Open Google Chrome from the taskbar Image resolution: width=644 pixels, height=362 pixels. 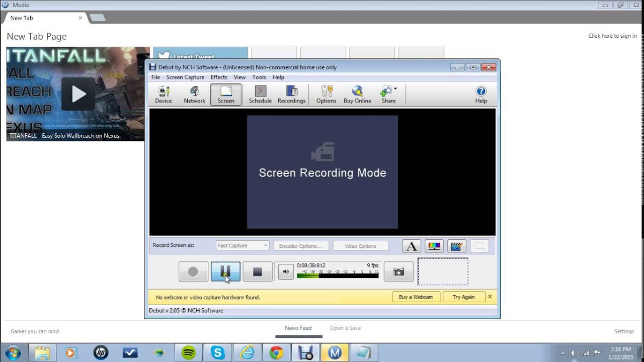[276, 352]
